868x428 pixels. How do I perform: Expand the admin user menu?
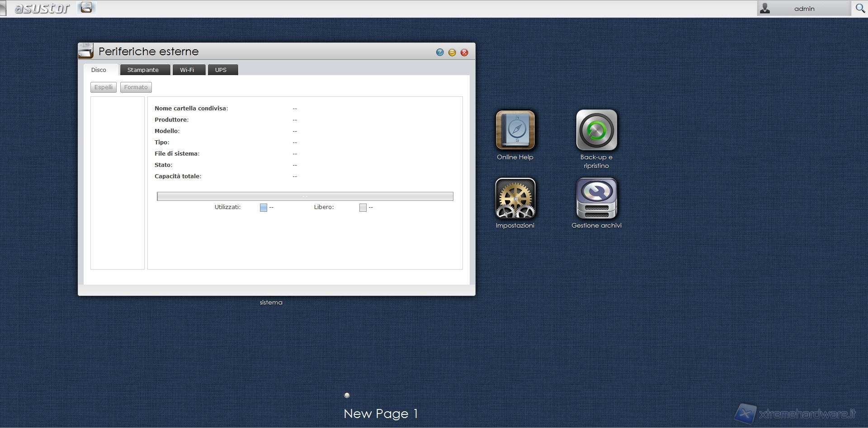[x=804, y=9]
